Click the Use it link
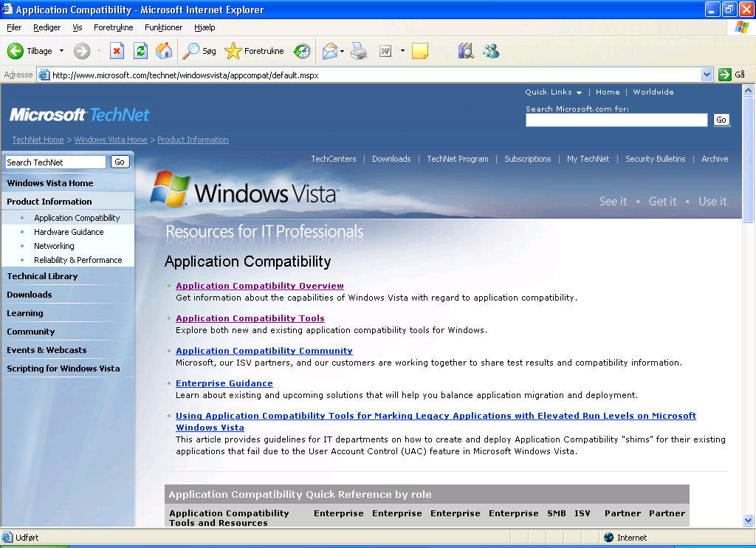 point(712,201)
